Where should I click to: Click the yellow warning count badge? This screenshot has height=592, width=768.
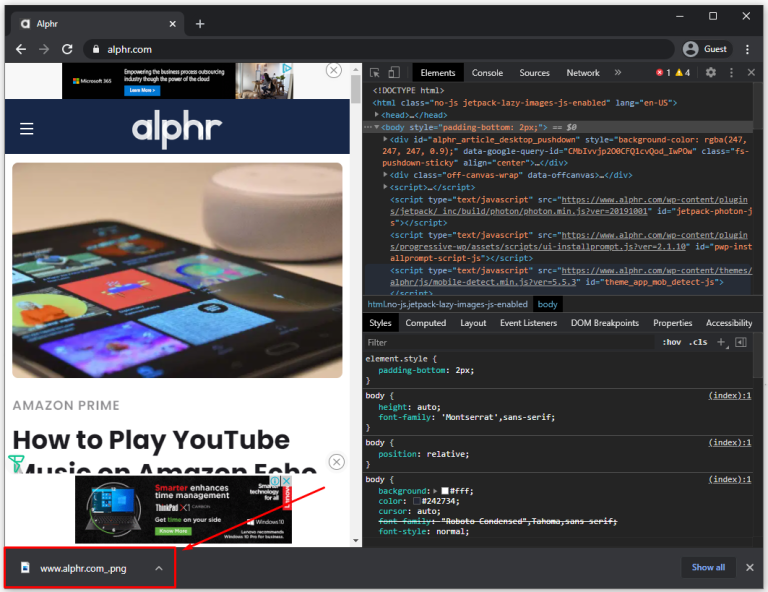coord(683,72)
